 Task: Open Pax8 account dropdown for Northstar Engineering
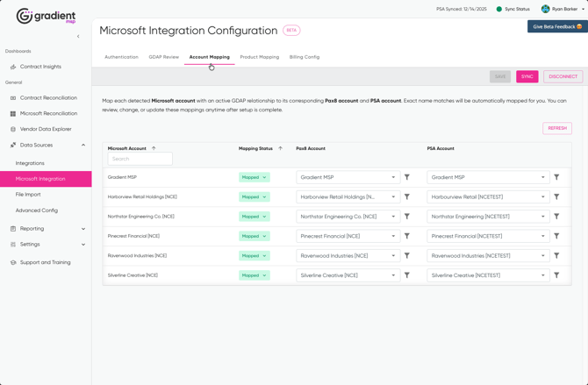pyautogui.click(x=348, y=217)
